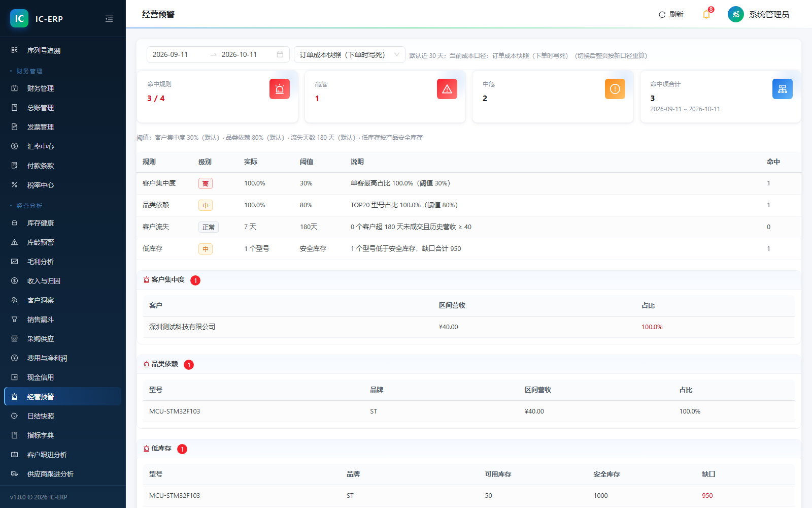This screenshot has height=508, width=812.
Task: Click the 中 tag in 品类依赖 row
Action: (x=206, y=205)
